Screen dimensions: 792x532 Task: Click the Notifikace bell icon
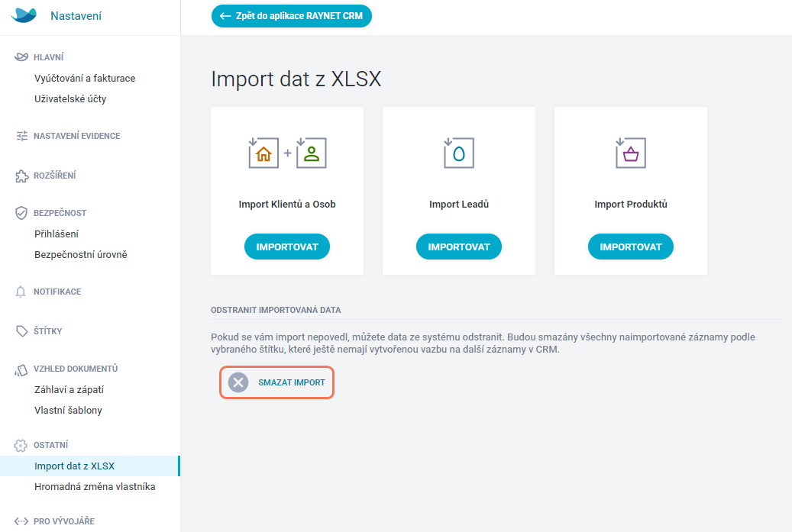click(x=21, y=292)
